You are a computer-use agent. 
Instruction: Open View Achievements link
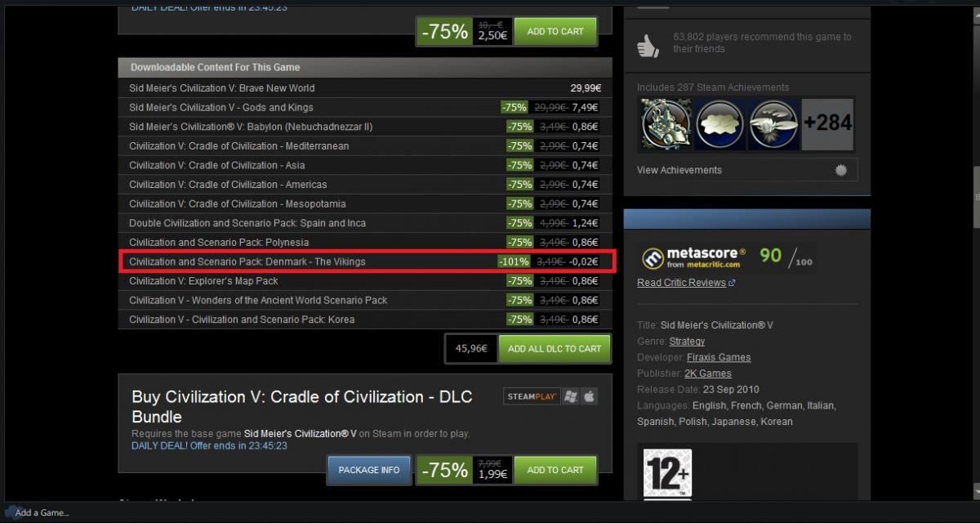(x=679, y=170)
